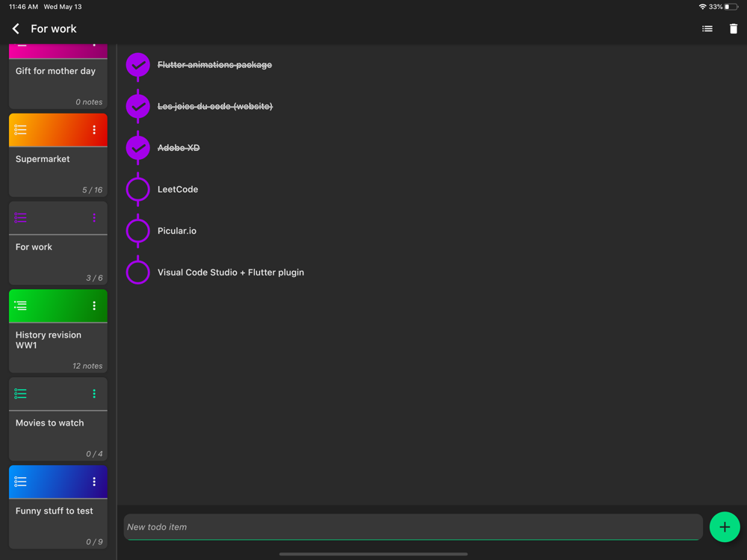Screen dimensions: 747x560
Task: Click the Les joies du code (website) text
Action: point(215,106)
